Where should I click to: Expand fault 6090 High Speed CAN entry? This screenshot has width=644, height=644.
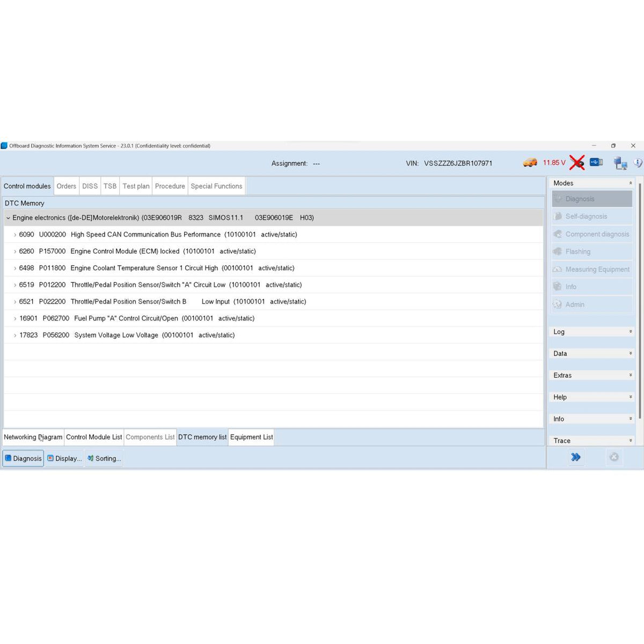14,235
